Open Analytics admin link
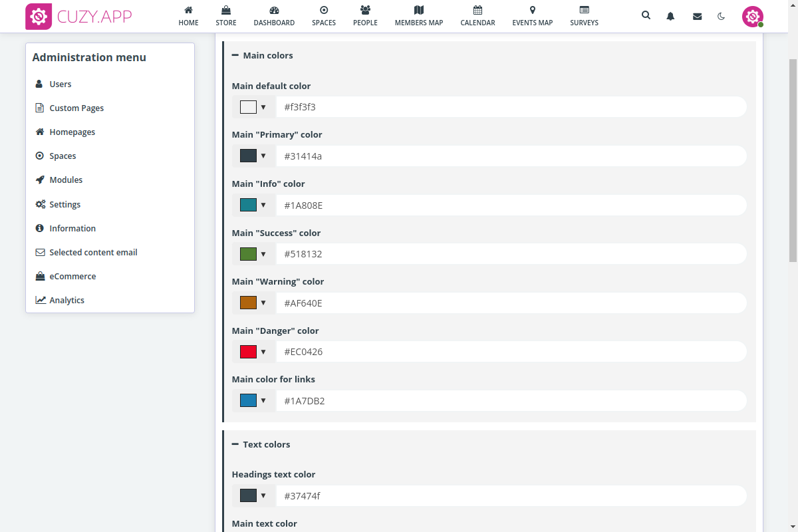The image size is (798, 532). [x=66, y=301]
